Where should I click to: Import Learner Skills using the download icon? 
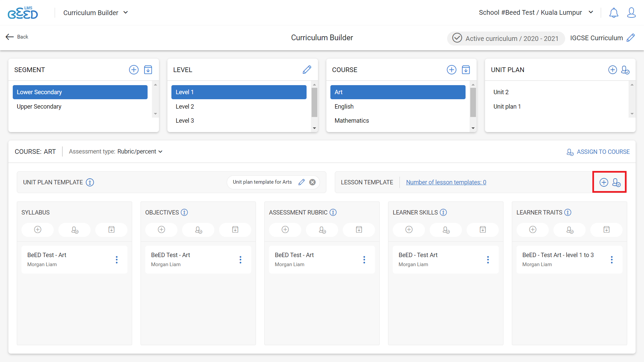(x=483, y=230)
